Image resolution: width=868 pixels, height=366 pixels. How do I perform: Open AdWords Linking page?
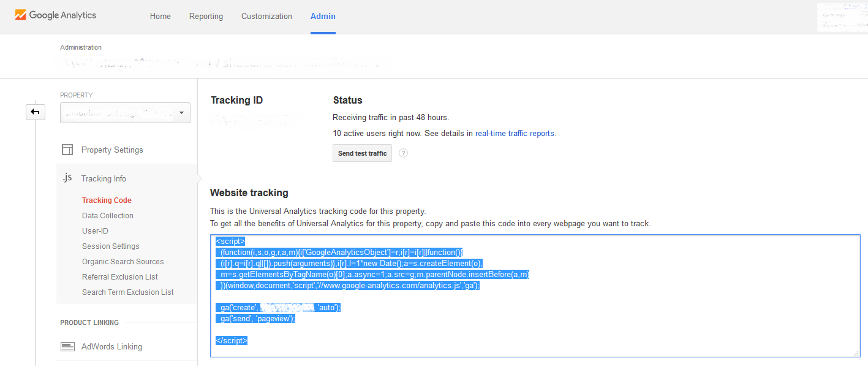[111, 347]
